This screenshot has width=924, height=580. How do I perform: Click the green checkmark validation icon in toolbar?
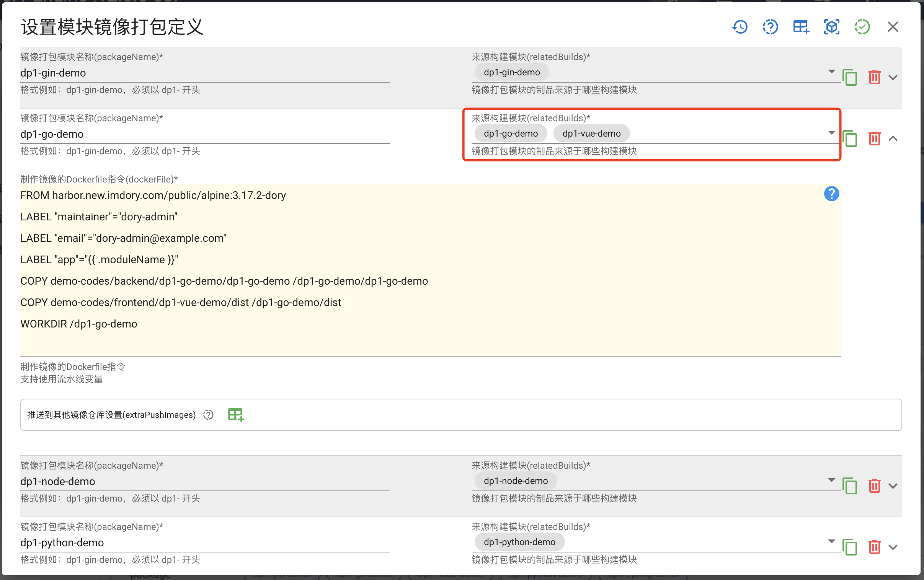(862, 27)
